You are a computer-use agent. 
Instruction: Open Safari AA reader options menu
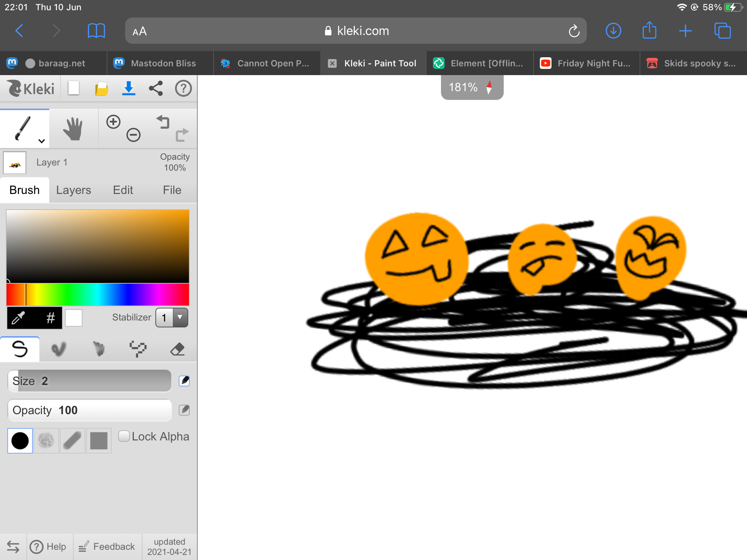coord(139,31)
